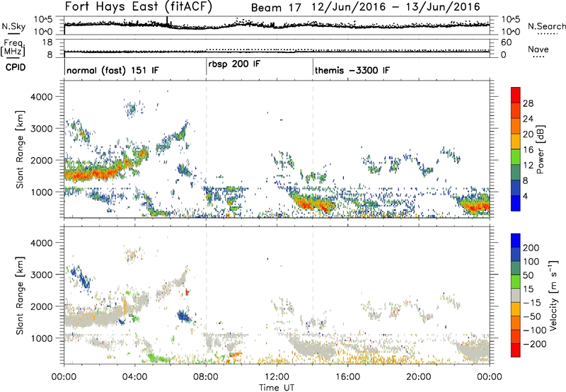Click the 'Freq. [MHz]' axis label

(x=13, y=48)
